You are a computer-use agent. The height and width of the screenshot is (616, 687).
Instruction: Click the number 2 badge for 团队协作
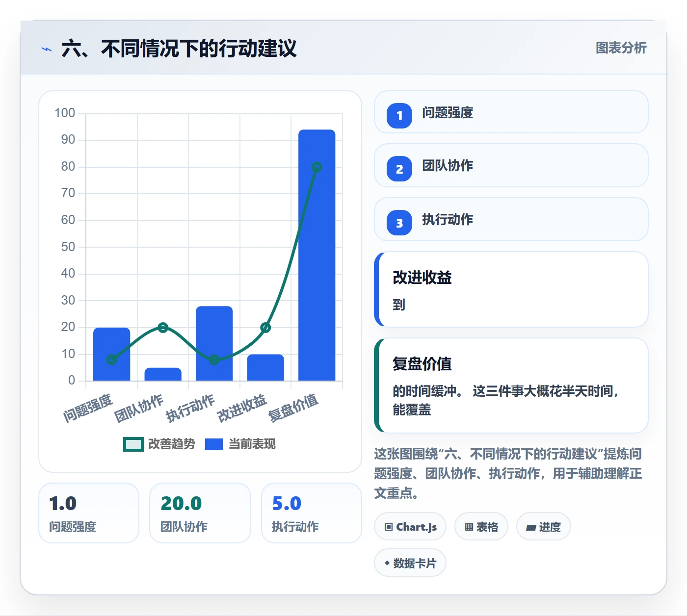click(399, 169)
